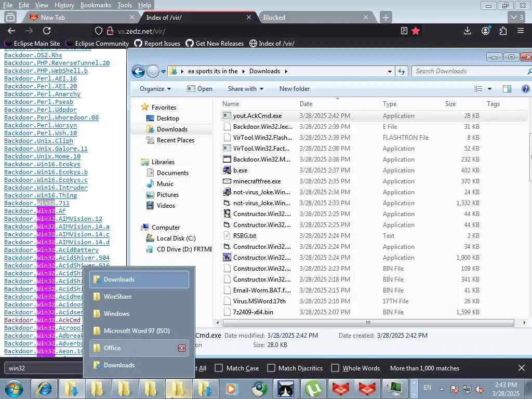Open the Tools menu
532x399 pixels.
125,5
